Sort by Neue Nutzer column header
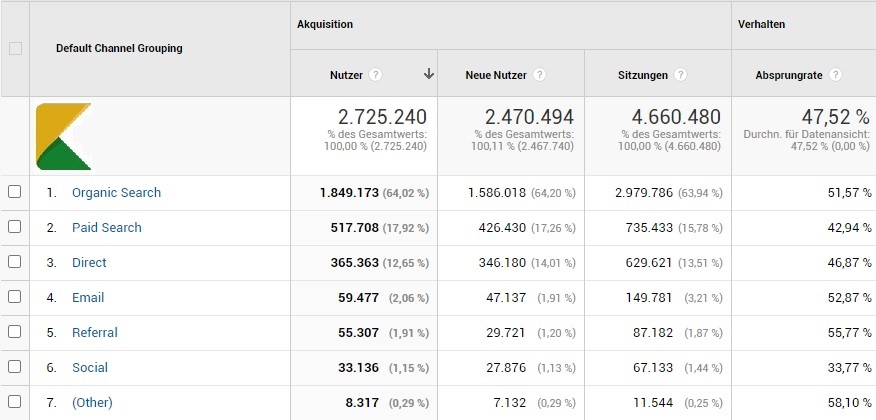Viewport: 876px width, 420px height. tap(497, 75)
